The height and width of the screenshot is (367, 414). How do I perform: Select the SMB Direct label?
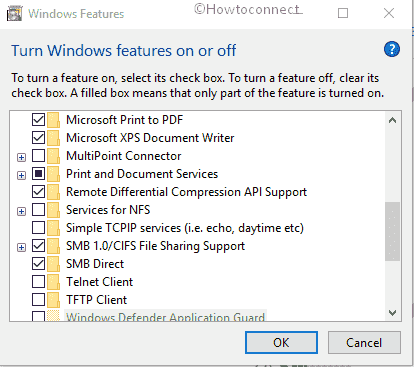point(95,264)
